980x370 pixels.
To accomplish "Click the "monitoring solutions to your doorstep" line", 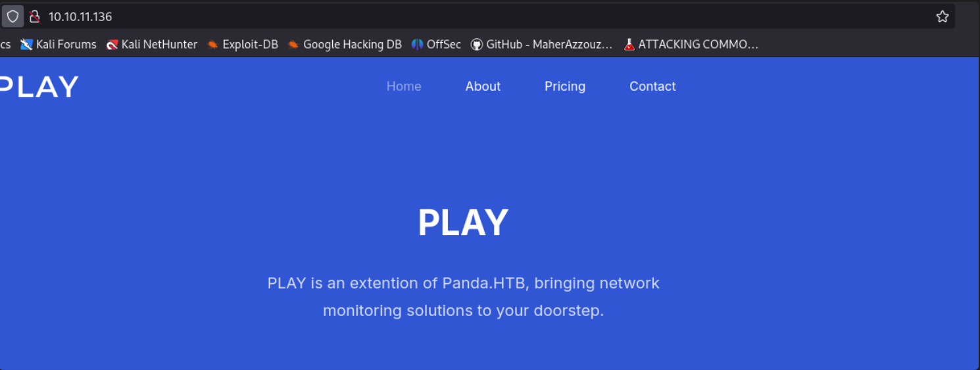I will 463,310.
